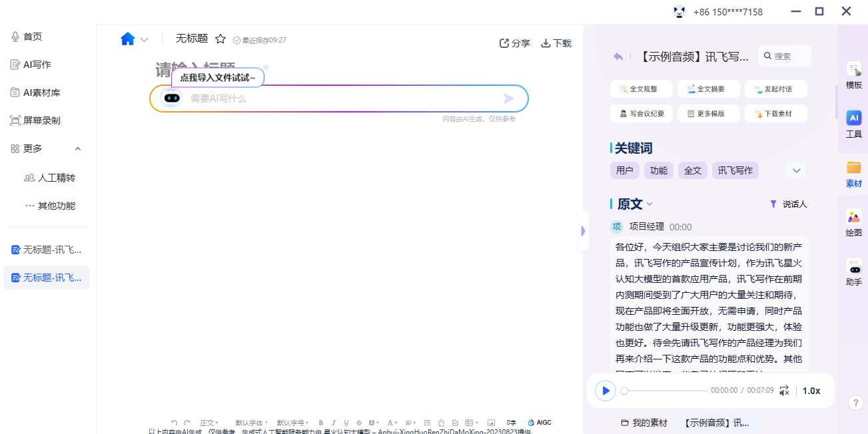Click the send arrow in AI prompt box

509,99
